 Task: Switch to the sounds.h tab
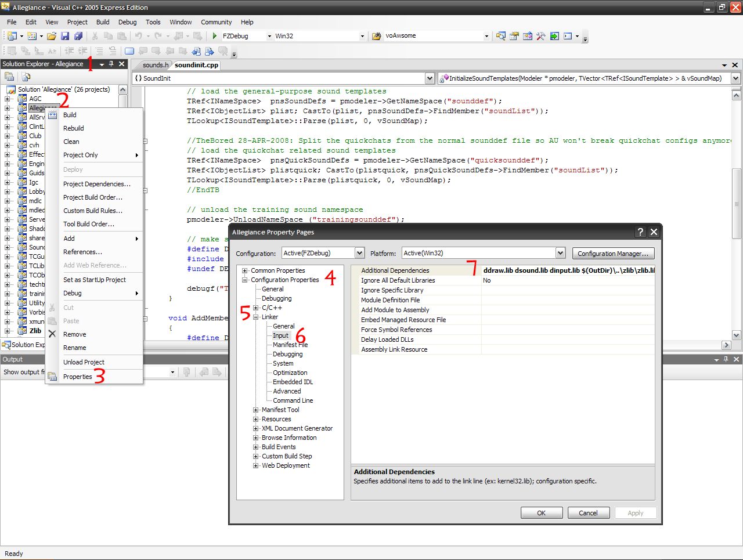pyautogui.click(x=155, y=65)
